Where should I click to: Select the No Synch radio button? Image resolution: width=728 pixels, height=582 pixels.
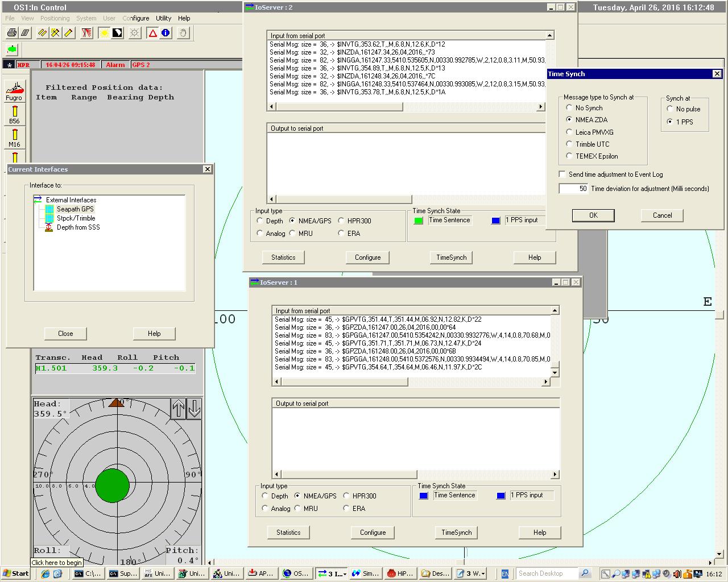pyautogui.click(x=569, y=107)
